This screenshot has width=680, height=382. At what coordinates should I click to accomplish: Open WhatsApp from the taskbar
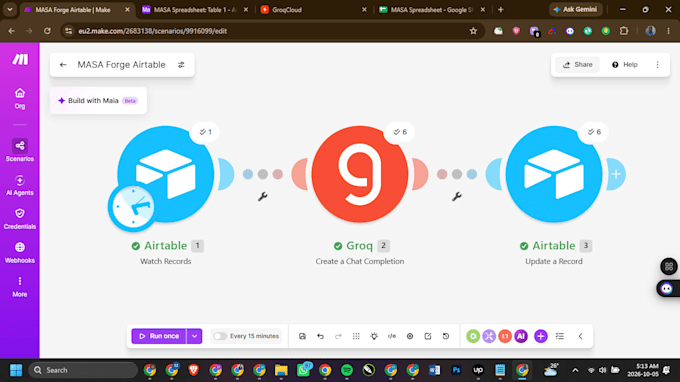point(304,370)
